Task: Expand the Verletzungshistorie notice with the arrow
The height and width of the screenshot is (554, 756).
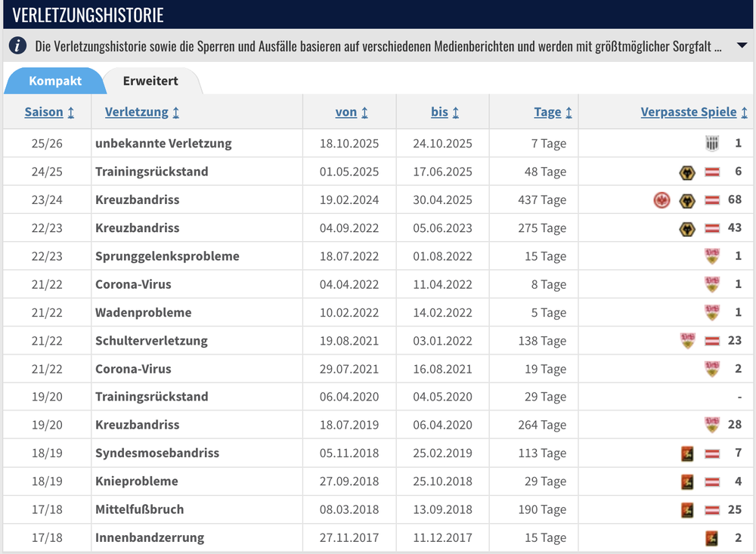Action: (742, 45)
